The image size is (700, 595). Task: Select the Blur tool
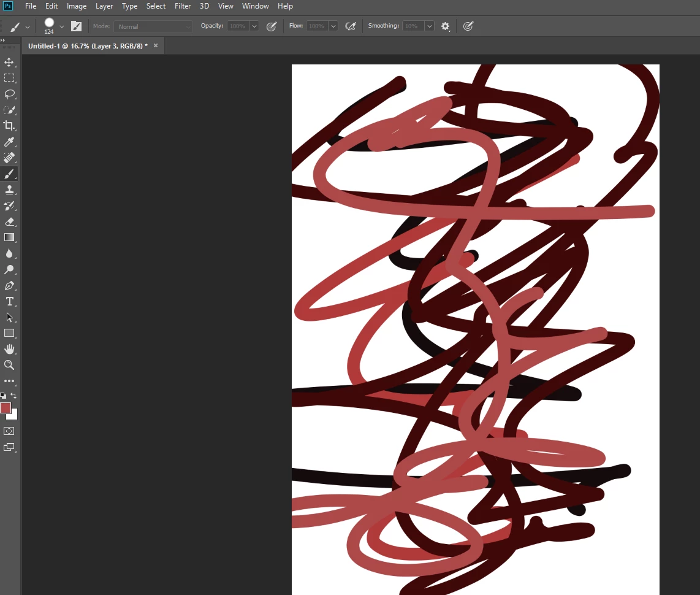tap(9, 254)
